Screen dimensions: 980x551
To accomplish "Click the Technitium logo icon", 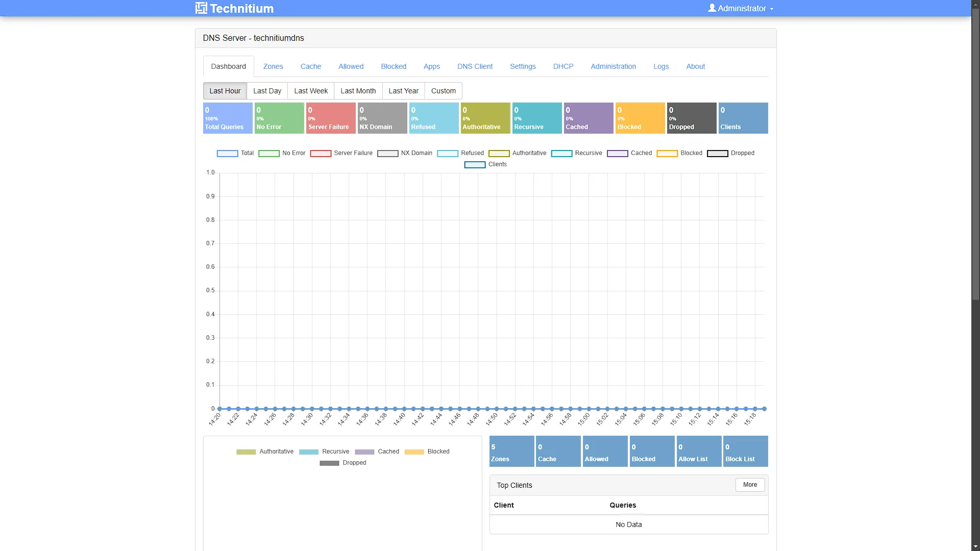I will click(201, 8).
